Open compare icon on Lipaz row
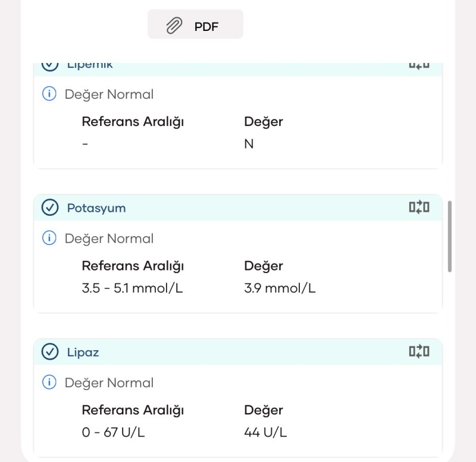Image resolution: width=476 pixels, height=462 pixels. (x=419, y=351)
